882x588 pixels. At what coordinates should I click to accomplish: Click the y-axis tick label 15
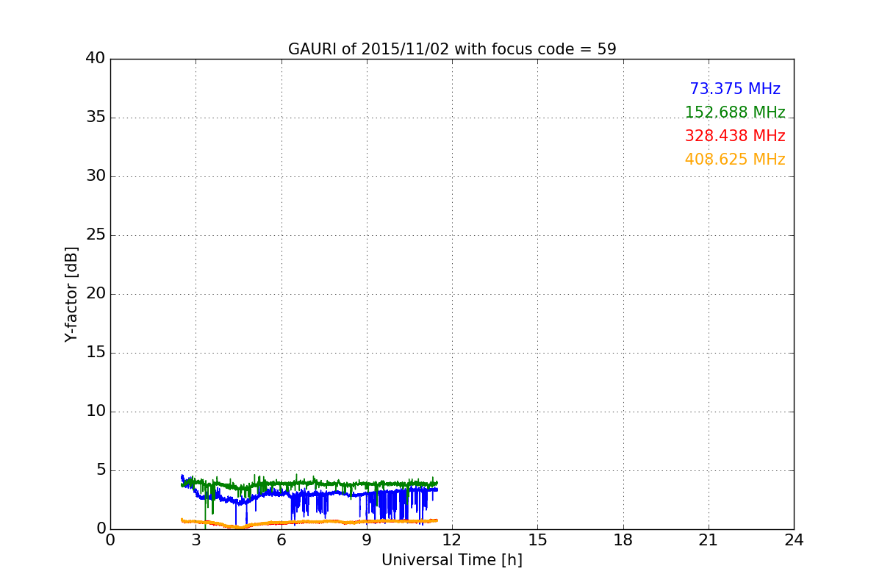click(x=96, y=353)
